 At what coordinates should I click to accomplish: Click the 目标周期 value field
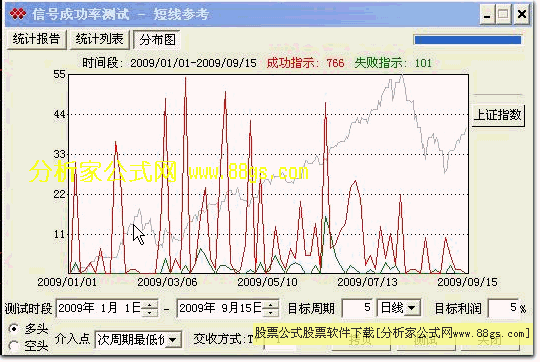358,308
